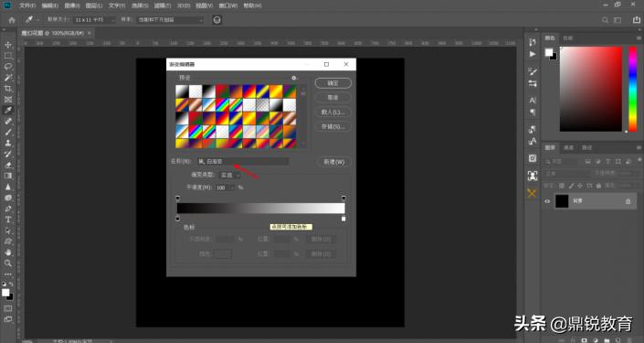
Task: Click the search icon at top right
Action: pyautogui.click(x=605, y=20)
